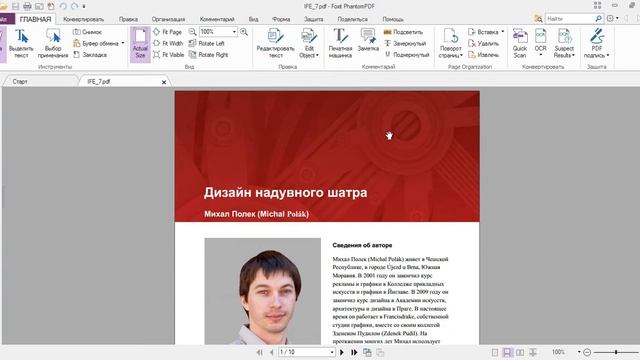This screenshot has height=360, width=640.
Task: Click the undo arrow in quick access
Action: pos(63,6)
